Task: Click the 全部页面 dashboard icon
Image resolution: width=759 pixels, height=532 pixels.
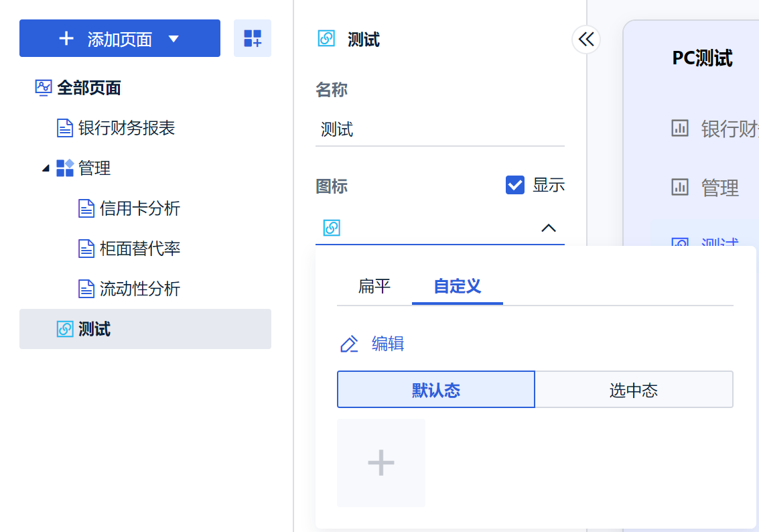Action: 43,88
